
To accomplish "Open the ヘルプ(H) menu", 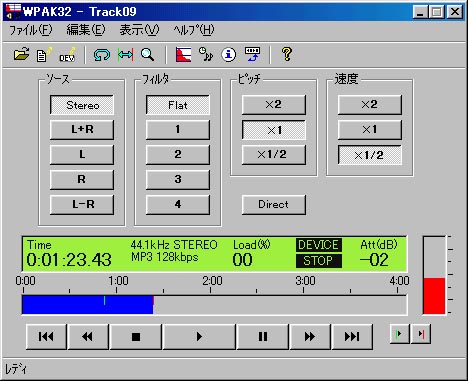I will [194, 30].
